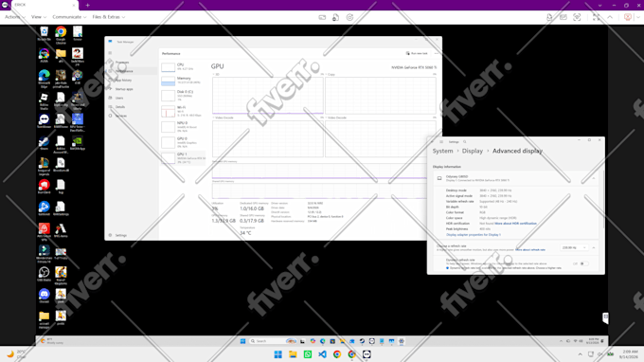Click the search icon in Settings title bar
Screen dimensions: 644x362
point(464,142)
